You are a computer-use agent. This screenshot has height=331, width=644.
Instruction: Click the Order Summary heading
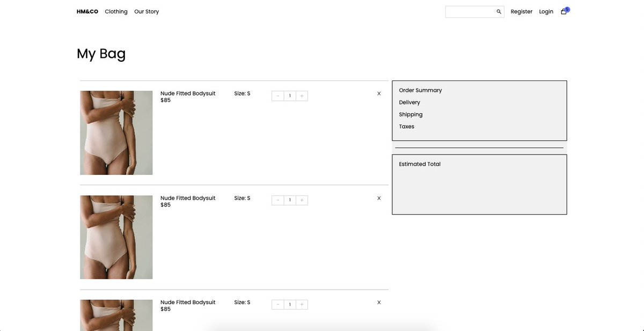pos(420,90)
